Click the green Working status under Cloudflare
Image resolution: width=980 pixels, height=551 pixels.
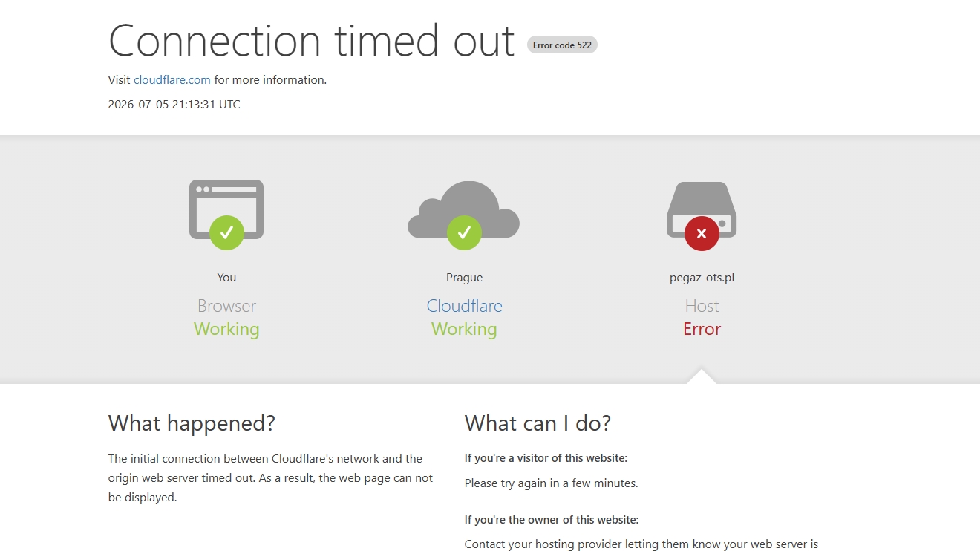coord(464,329)
